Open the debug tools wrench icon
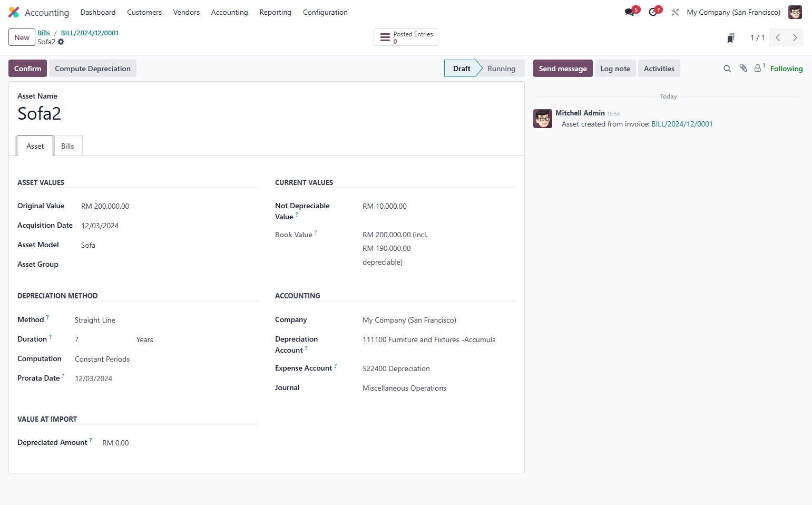 pyautogui.click(x=675, y=12)
